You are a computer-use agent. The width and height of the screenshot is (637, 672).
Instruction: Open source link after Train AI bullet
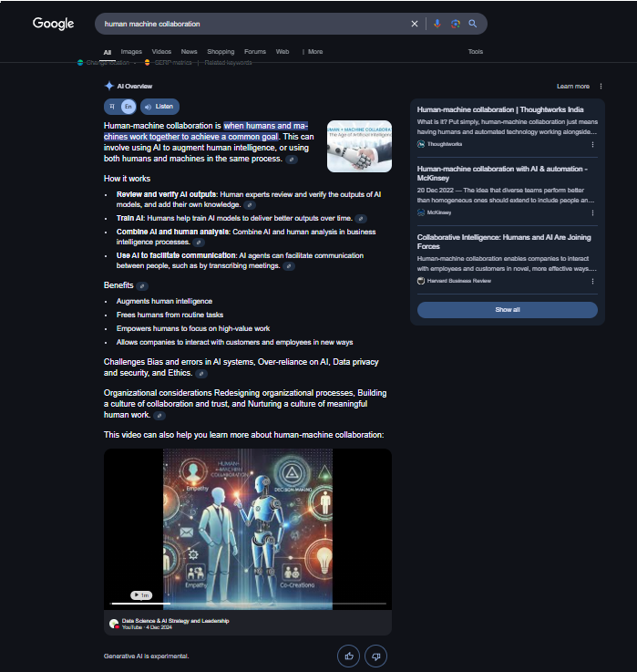point(361,219)
